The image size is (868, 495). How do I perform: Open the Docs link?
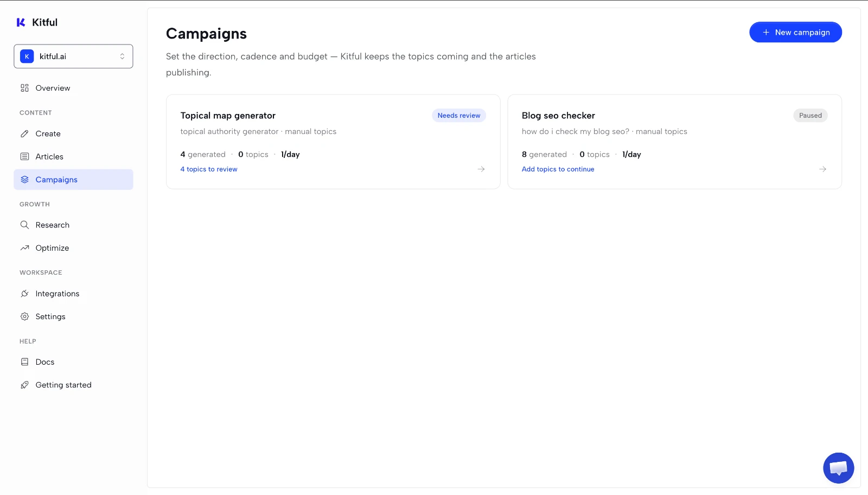tap(73, 362)
